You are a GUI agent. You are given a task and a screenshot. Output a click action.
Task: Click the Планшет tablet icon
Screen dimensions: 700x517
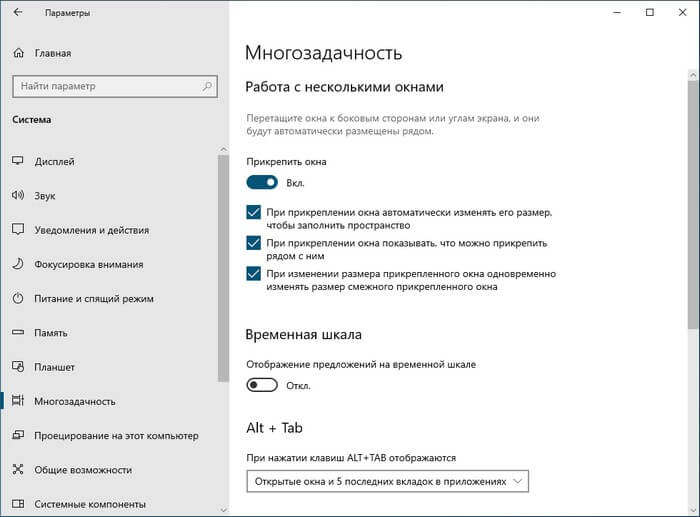[x=18, y=367]
